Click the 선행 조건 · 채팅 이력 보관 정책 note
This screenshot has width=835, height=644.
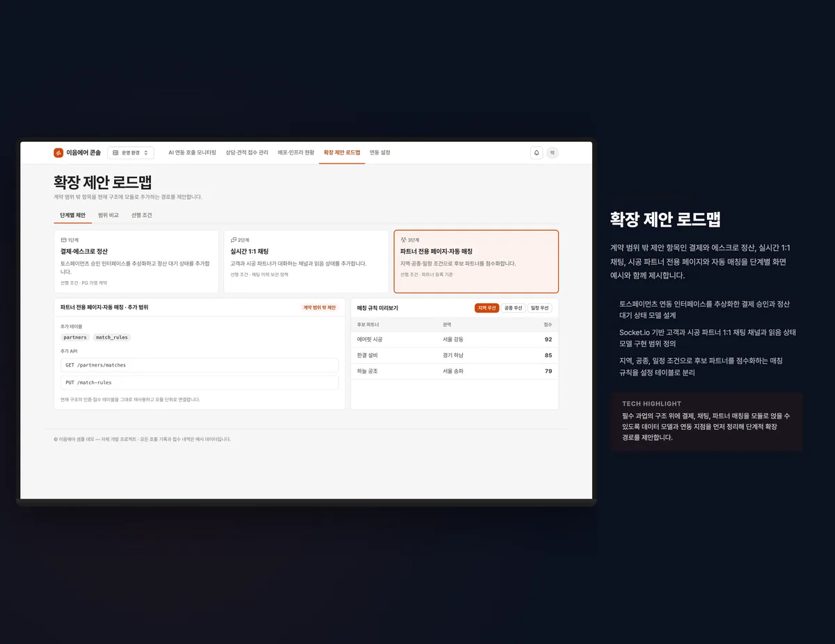pos(260,275)
